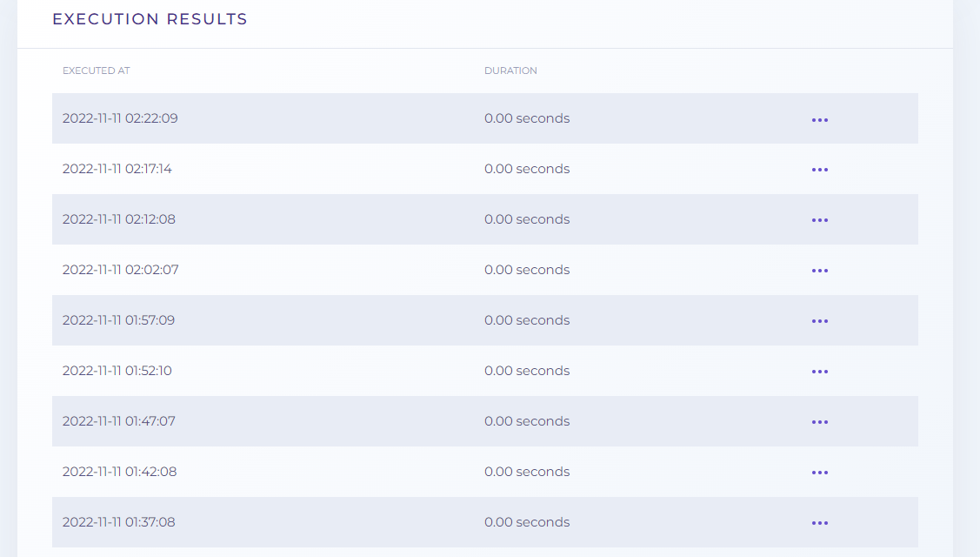Image resolution: width=980 pixels, height=557 pixels.
Task: Select the 0.00 seconds duration on the last row
Action: pyautogui.click(x=527, y=522)
